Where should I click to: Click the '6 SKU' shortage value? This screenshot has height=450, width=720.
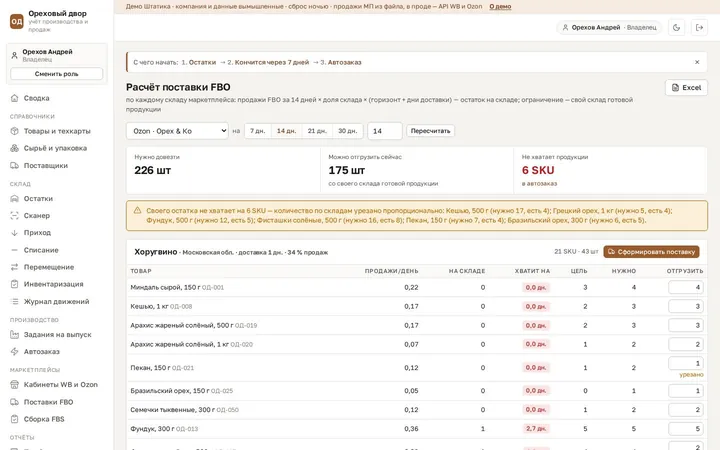(x=538, y=170)
